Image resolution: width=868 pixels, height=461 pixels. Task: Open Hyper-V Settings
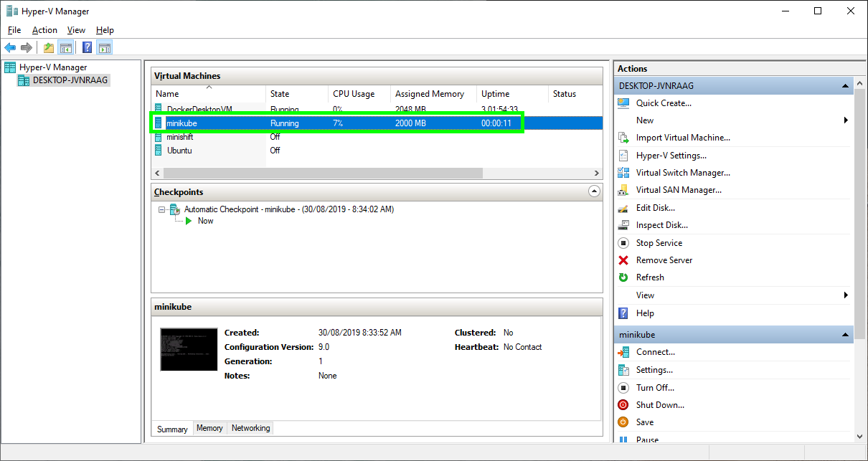click(671, 156)
